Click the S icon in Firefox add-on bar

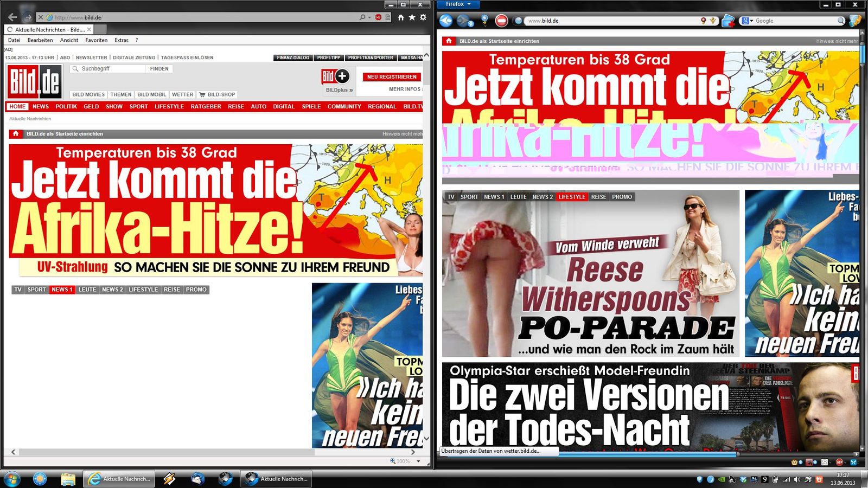(x=825, y=462)
